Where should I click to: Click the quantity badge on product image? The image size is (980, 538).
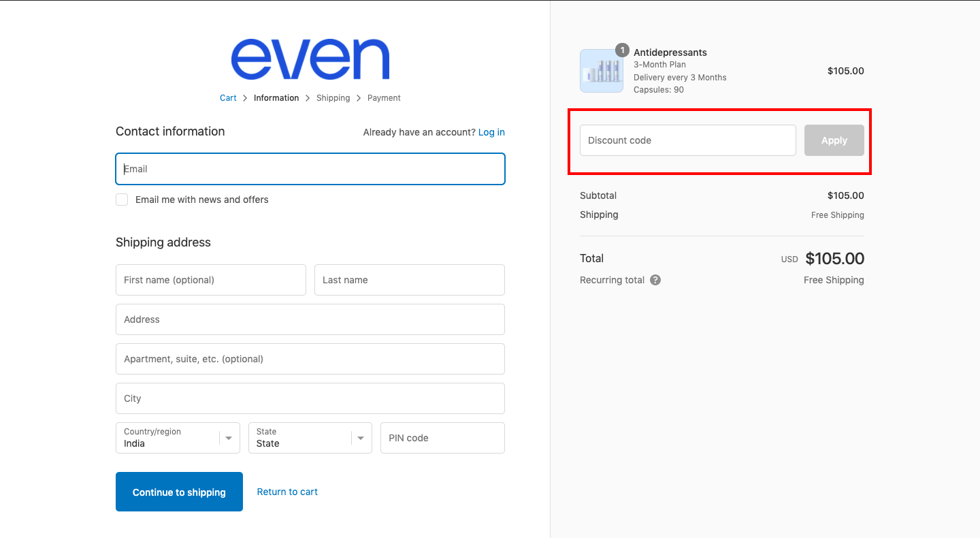(x=622, y=50)
